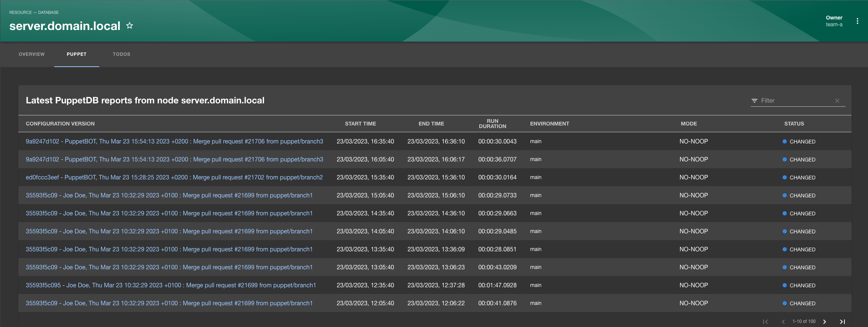Sort by Start Time column header
868x327 pixels.
(360, 124)
